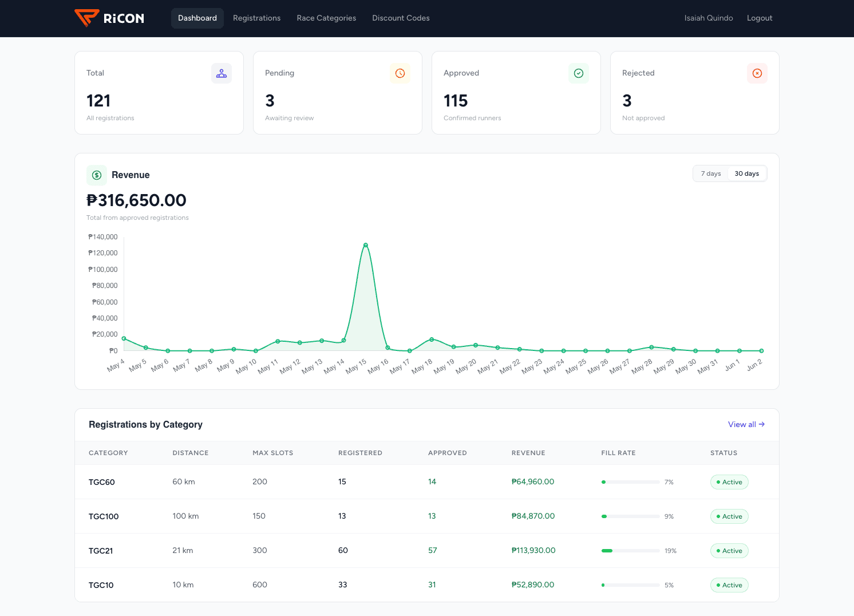Go to Race Categories page
The height and width of the screenshot is (616, 854).
coord(326,18)
